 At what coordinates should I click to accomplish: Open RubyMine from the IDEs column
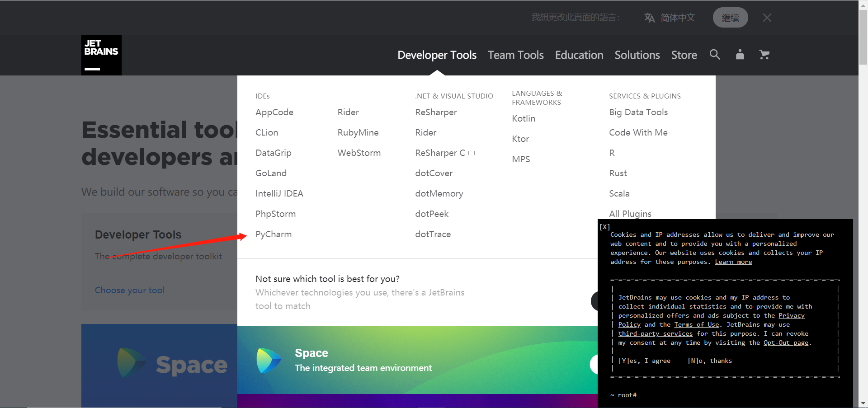pyautogui.click(x=358, y=132)
